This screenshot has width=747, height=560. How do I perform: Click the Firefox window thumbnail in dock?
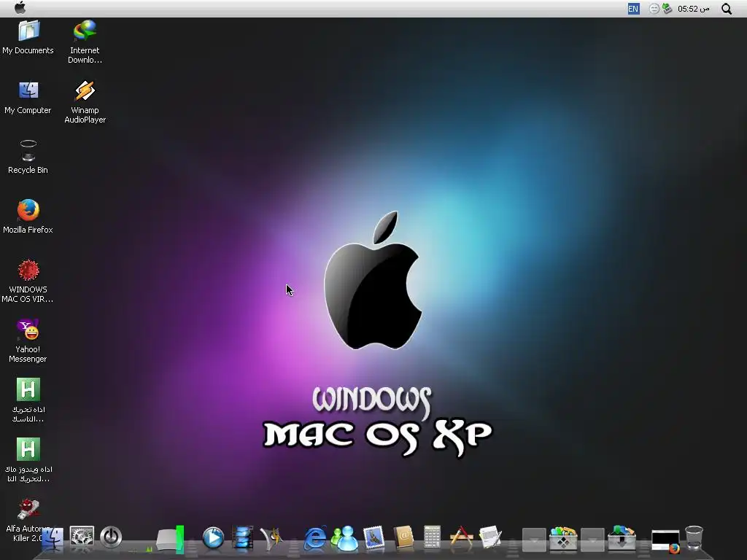[x=665, y=542]
